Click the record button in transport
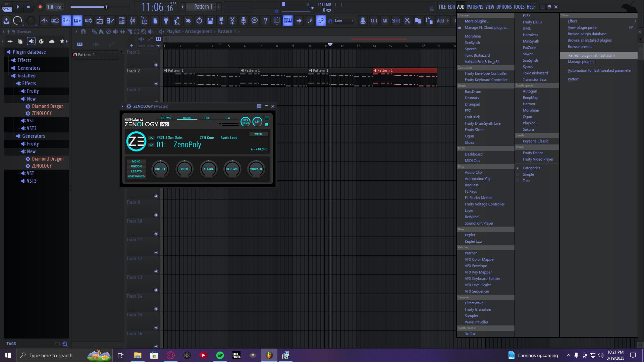Image resolution: width=644 pixels, height=362 pixels. coord(40,7)
